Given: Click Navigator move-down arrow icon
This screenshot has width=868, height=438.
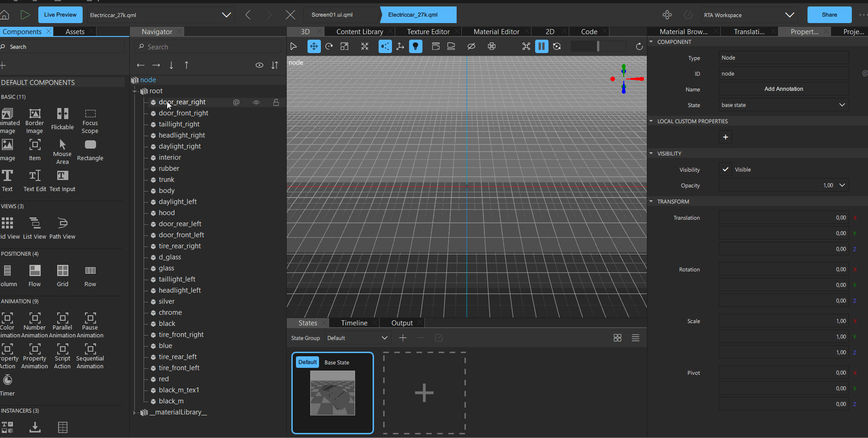Looking at the screenshot, I should [171, 65].
